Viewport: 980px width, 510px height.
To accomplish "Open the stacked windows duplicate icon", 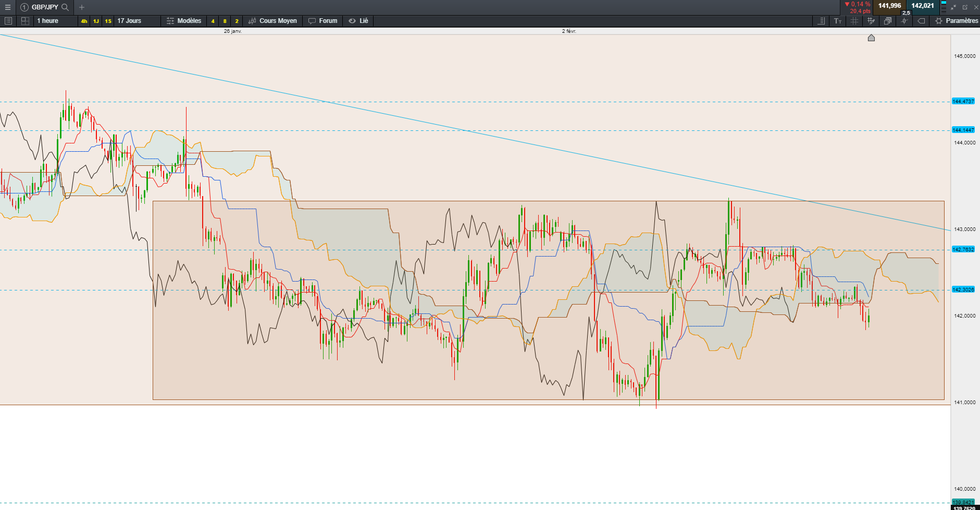I will 888,21.
